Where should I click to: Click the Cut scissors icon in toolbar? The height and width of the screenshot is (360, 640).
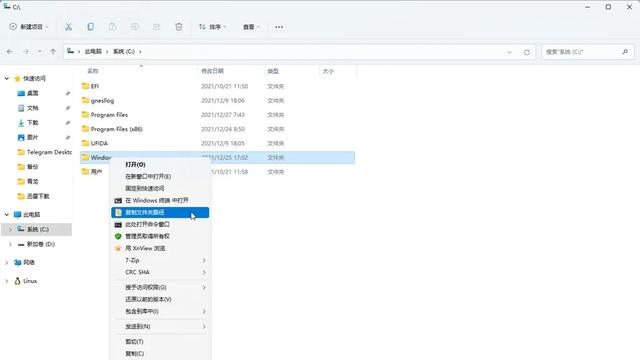(x=68, y=27)
